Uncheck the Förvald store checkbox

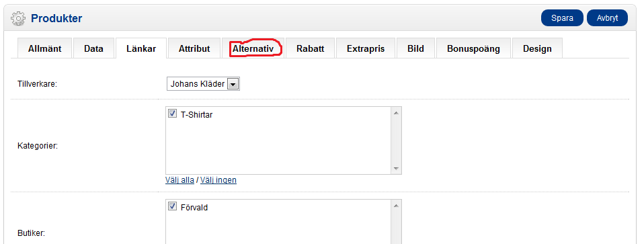pos(173,206)
